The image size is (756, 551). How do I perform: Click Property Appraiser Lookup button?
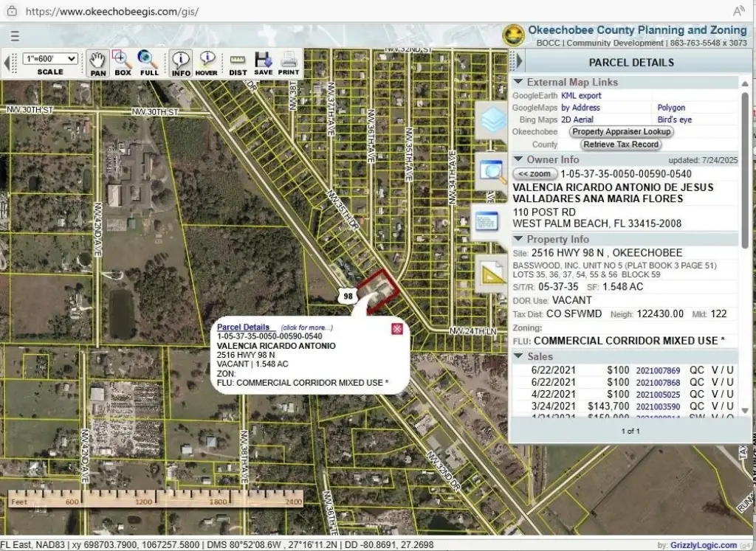pos(622,131)
